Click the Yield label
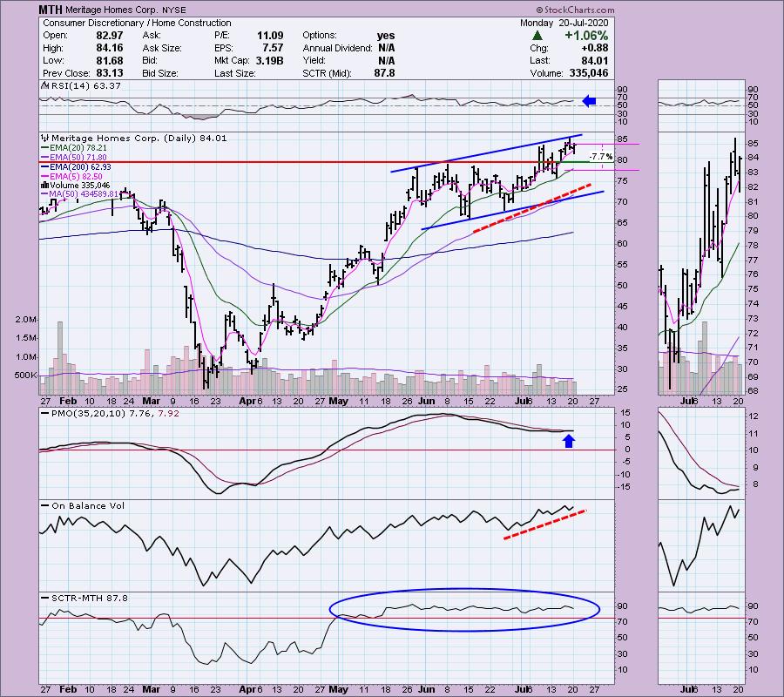Screen dimensions: 784x697 tap(314, 60)
